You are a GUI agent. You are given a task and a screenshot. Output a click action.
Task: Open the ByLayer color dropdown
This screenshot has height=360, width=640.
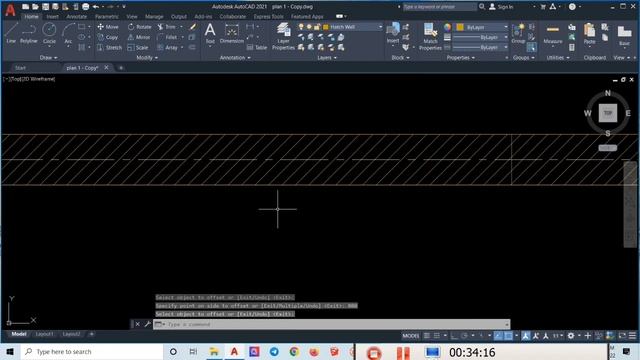[x=482, y=27]
